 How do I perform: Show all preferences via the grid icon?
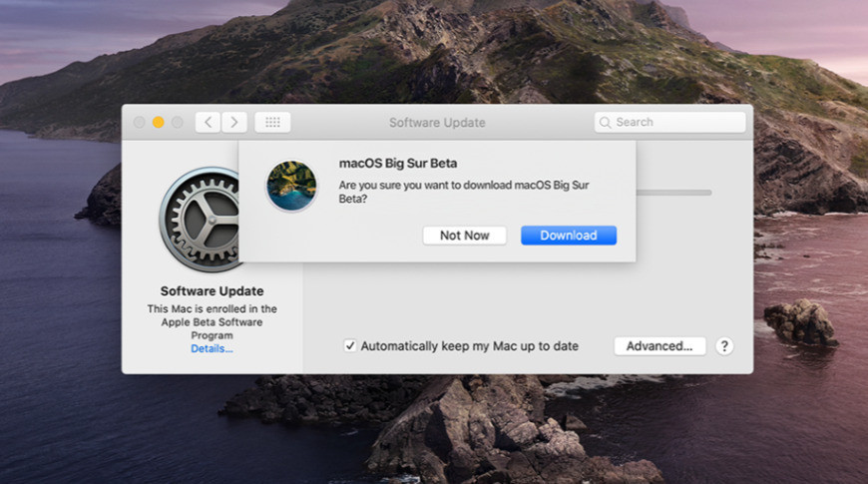tap(272, 122)
